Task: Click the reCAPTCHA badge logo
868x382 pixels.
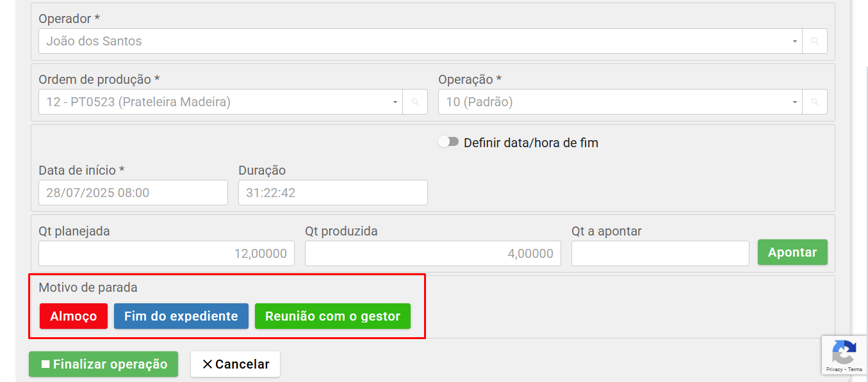Action: (844, 353)
